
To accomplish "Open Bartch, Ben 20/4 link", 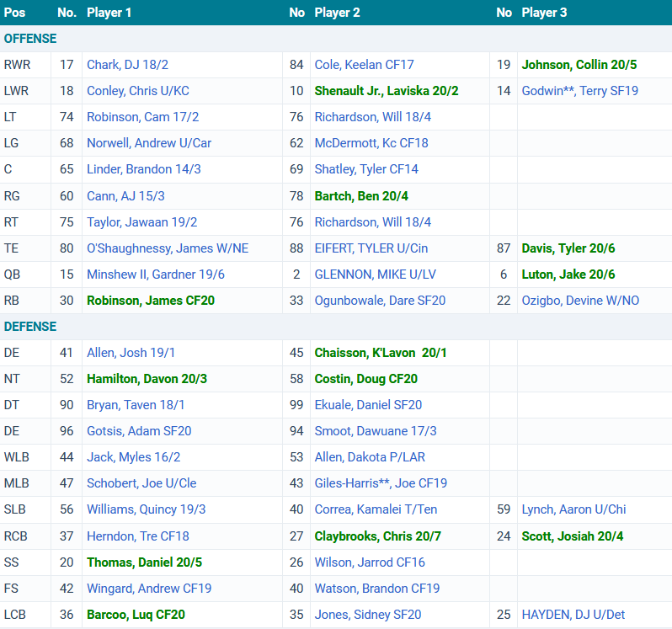I will point(361,196).
